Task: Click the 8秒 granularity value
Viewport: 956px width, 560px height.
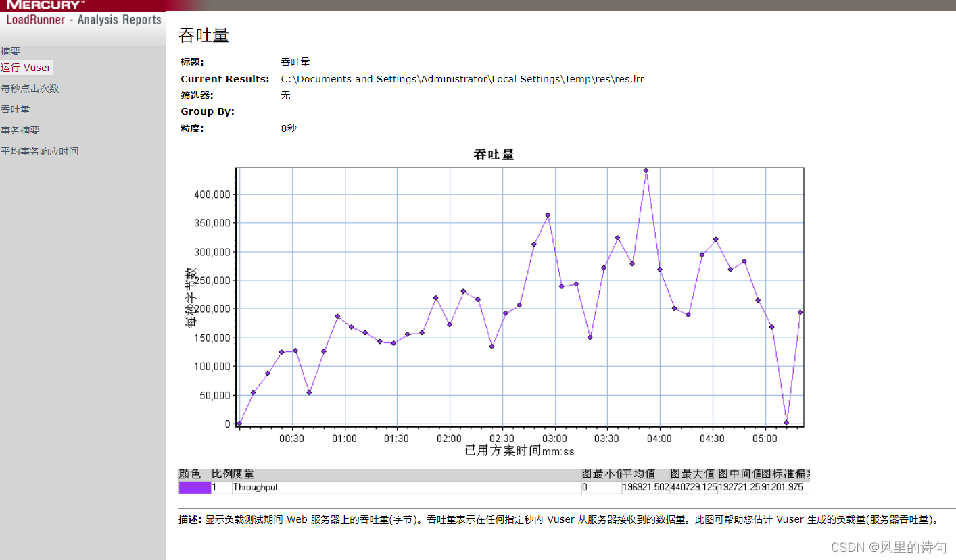Action: (289, 128)
